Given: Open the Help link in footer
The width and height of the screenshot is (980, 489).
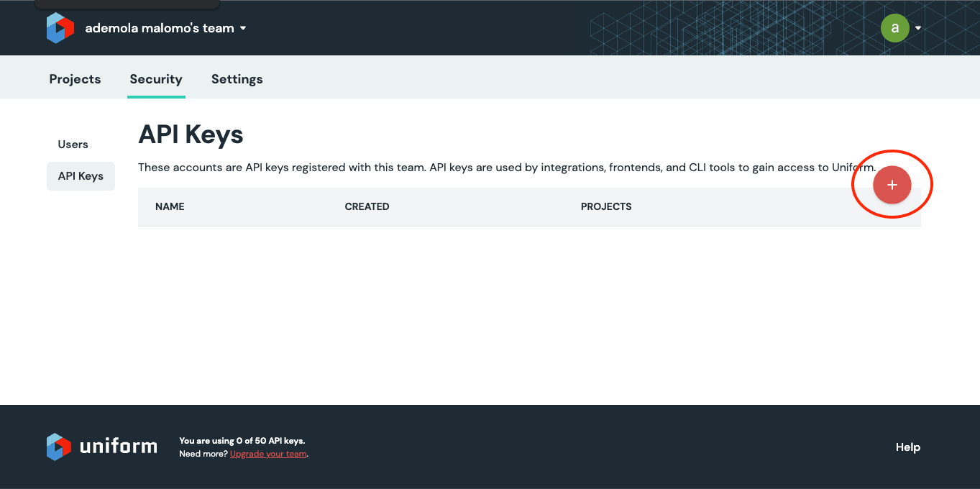Looking at the screenshot, I should point(907,447).
